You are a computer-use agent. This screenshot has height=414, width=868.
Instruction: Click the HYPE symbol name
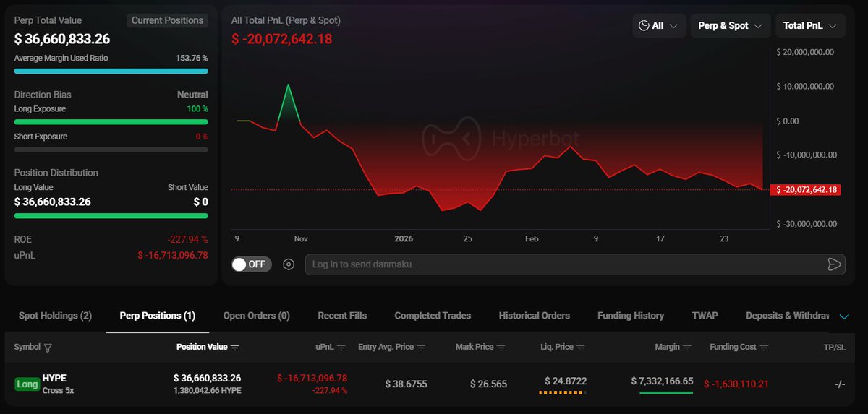[x=54, y=378]
